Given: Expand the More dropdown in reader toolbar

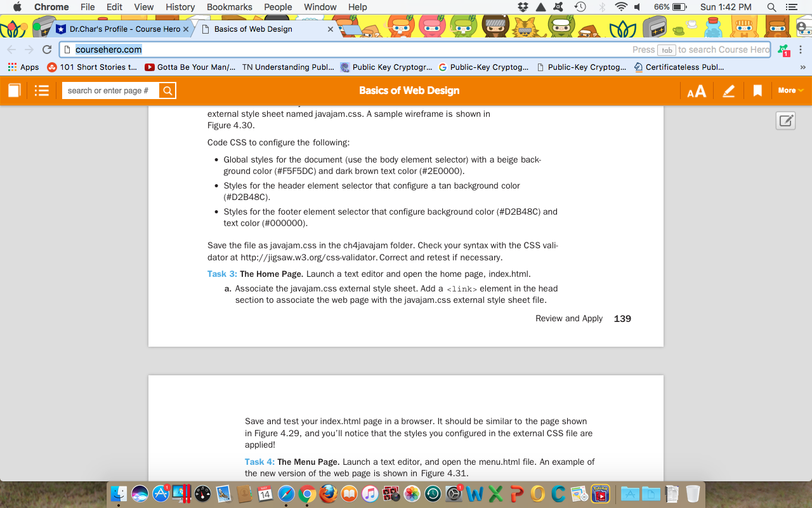Looking at the screenshot, I should click(x=790, y=91).
